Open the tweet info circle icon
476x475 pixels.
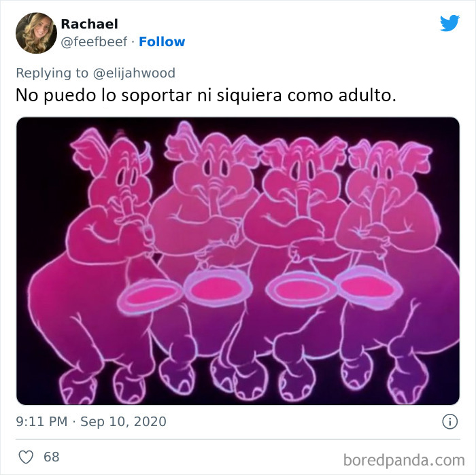click(449, 421)
